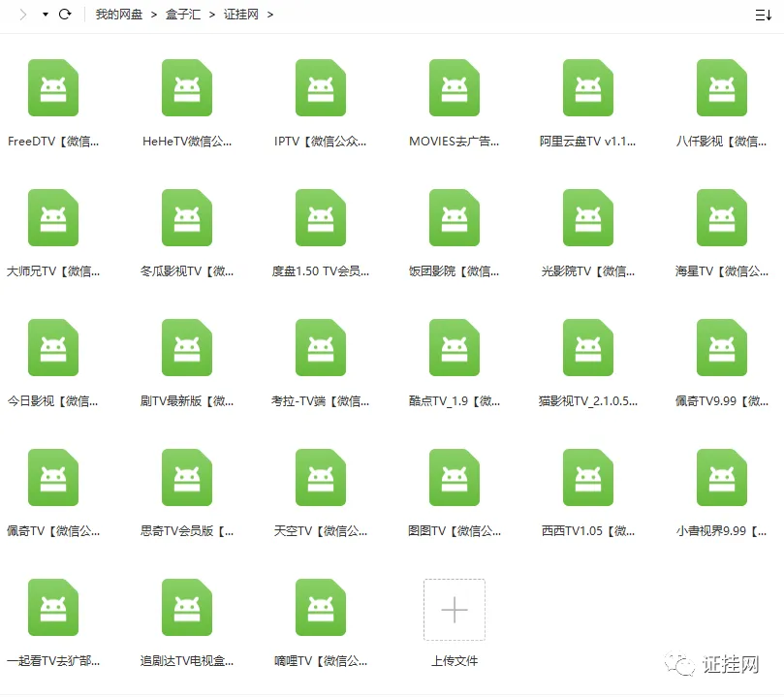This screenshot has height=698, width=784.
Task: Open the 考拉-TV端 APK file icon
Action: click(x=321, y=347)
